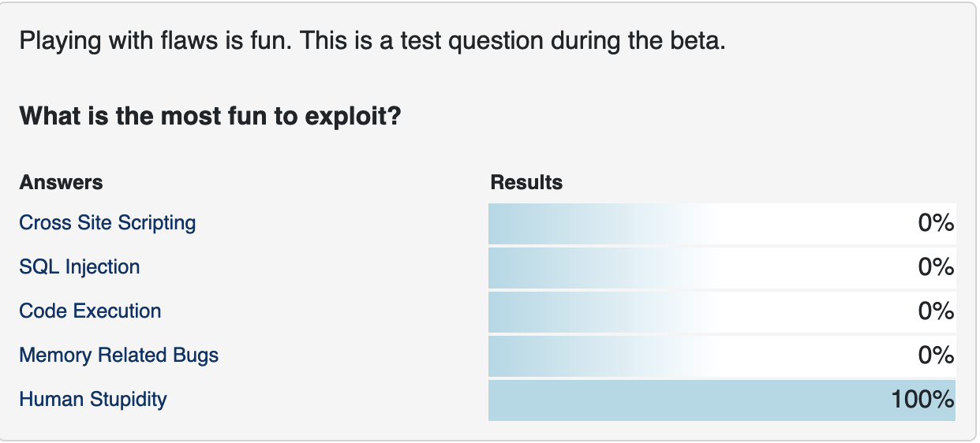Click the 100% result percentage label

click(922, 400)
